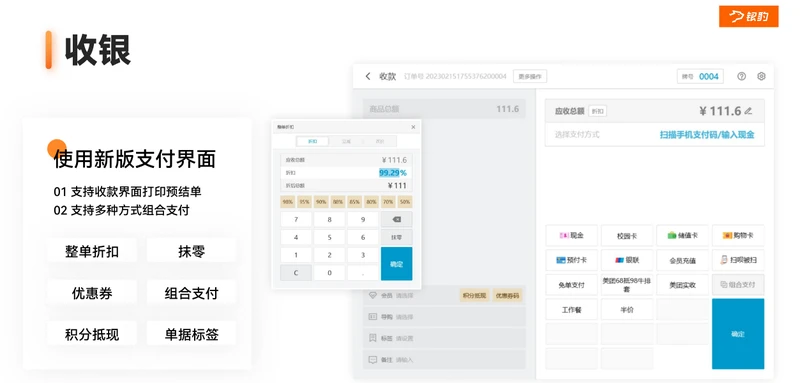Select 校园卡 payment method
The height and width of the screenshot is (383, 800).
coord(627,236)
